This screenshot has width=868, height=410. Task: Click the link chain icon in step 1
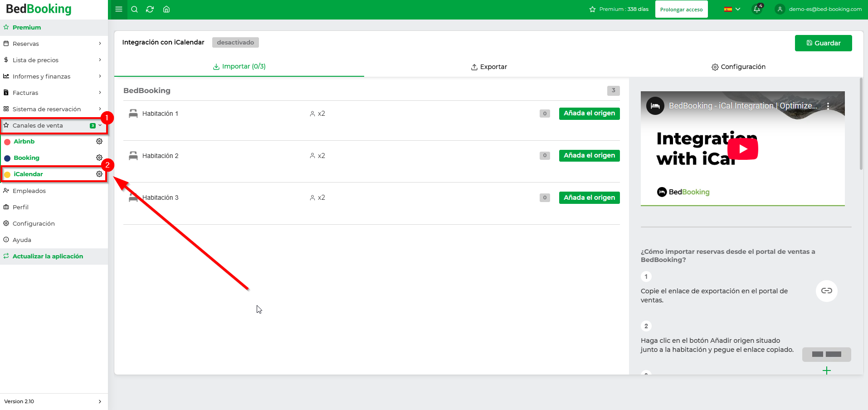pos(827,291)
